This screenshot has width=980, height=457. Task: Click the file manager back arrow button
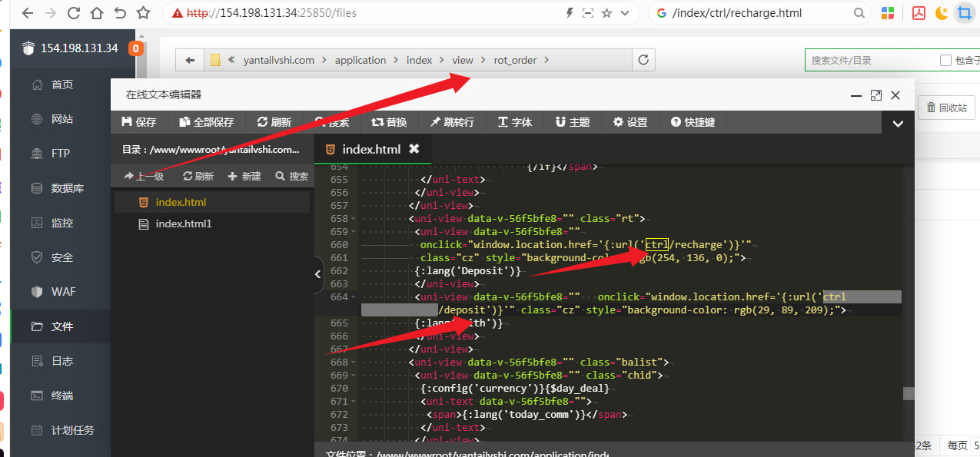click(189, 60)
